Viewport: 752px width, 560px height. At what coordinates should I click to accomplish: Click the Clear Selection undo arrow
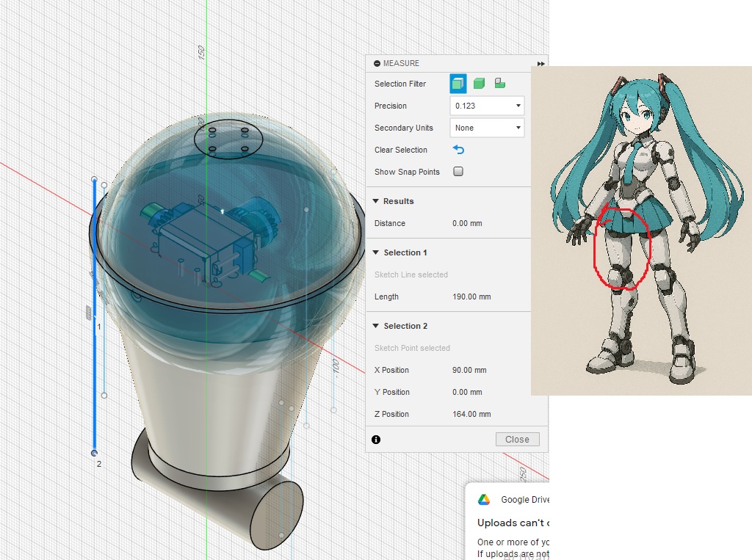[x=458, y=150]
